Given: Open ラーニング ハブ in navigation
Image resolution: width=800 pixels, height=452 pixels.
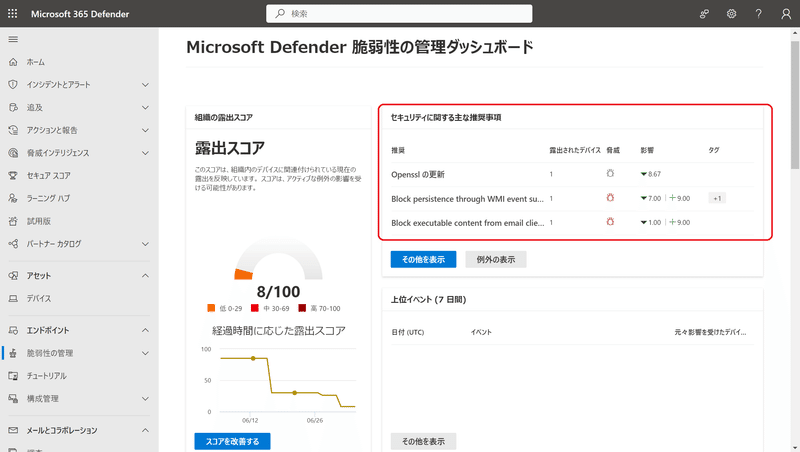Looking at the screenshot, I should [48, 198].
